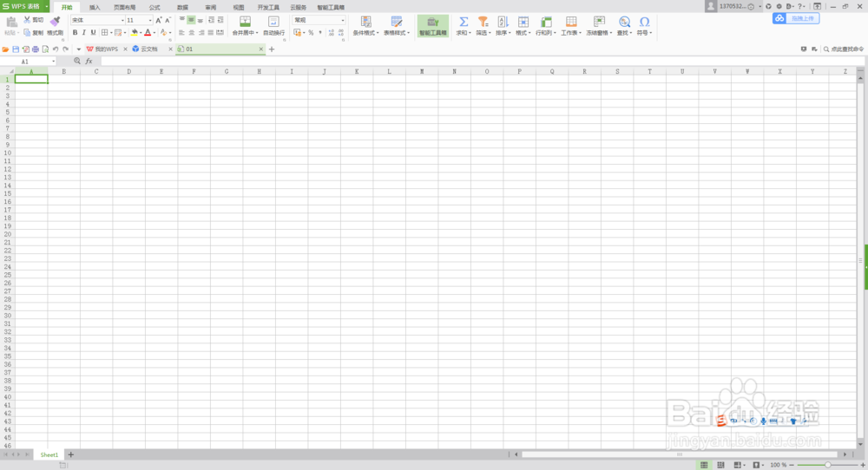Select the Format Painter (格式刷) brush
This screenshot has width=868, height=470.
(55, 22)
